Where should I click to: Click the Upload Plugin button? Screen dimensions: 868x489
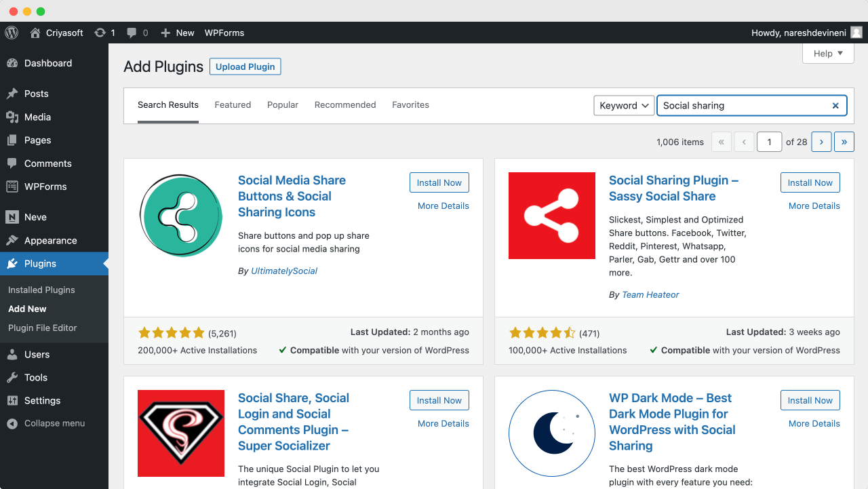pyautogui.click(x=245, y=66)
